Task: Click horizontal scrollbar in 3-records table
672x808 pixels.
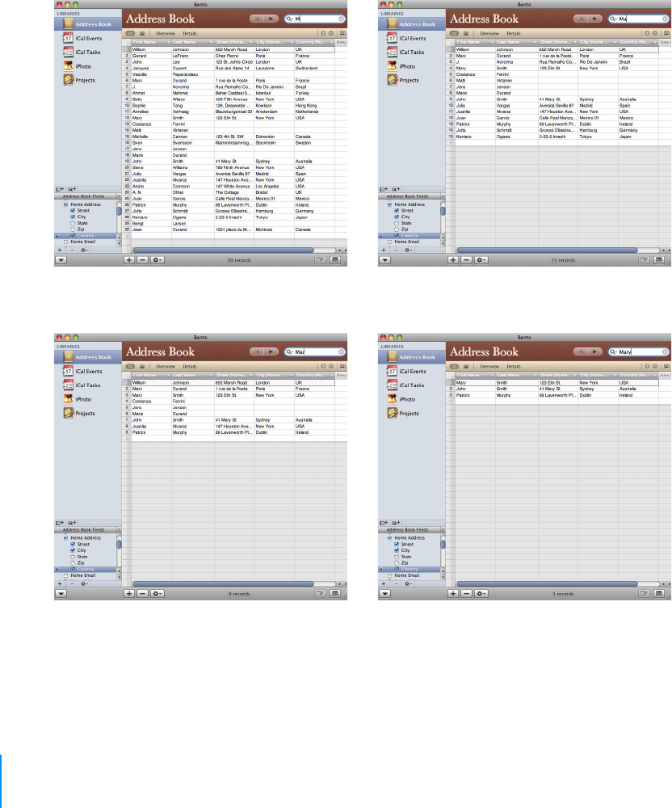Action: [x=548, y=584]
